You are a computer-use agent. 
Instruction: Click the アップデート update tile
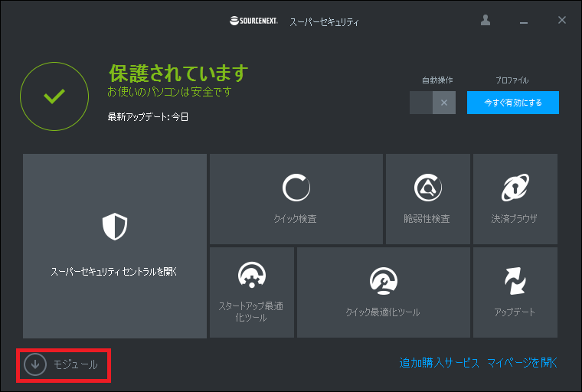515,292
